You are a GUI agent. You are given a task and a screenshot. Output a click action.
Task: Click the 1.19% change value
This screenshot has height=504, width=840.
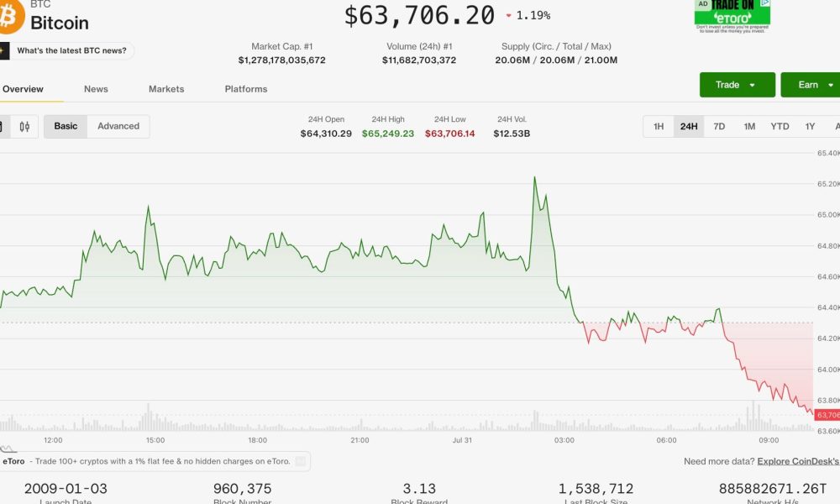pos(533,15)
